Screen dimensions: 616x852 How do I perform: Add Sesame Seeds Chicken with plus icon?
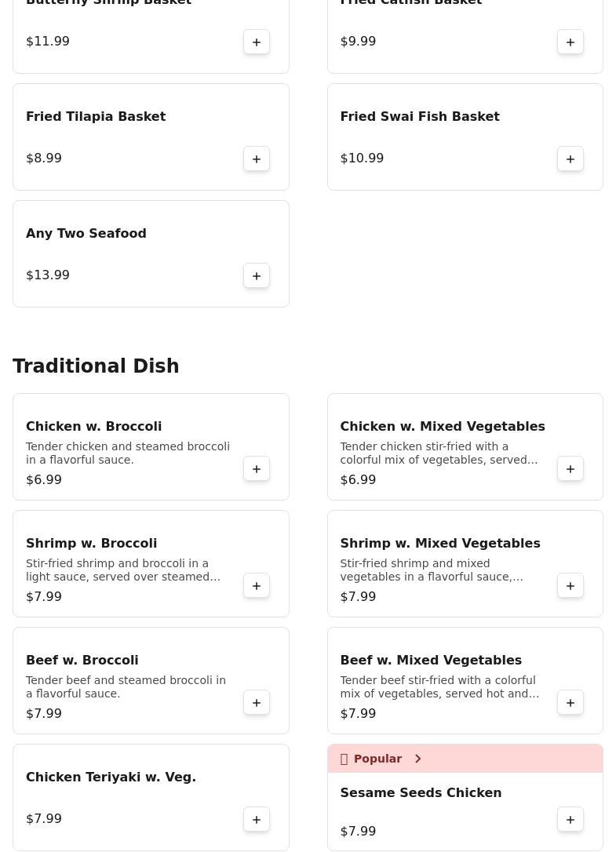(570, 819)
